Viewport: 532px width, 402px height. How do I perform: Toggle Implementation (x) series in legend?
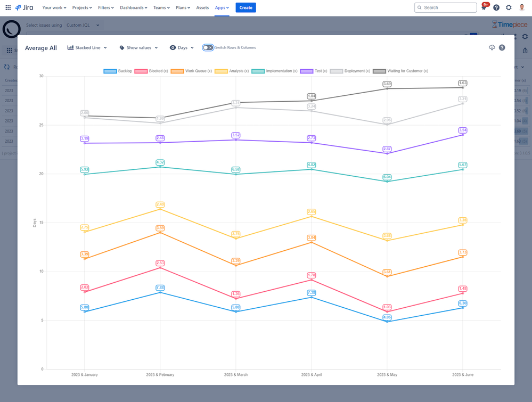274,71
